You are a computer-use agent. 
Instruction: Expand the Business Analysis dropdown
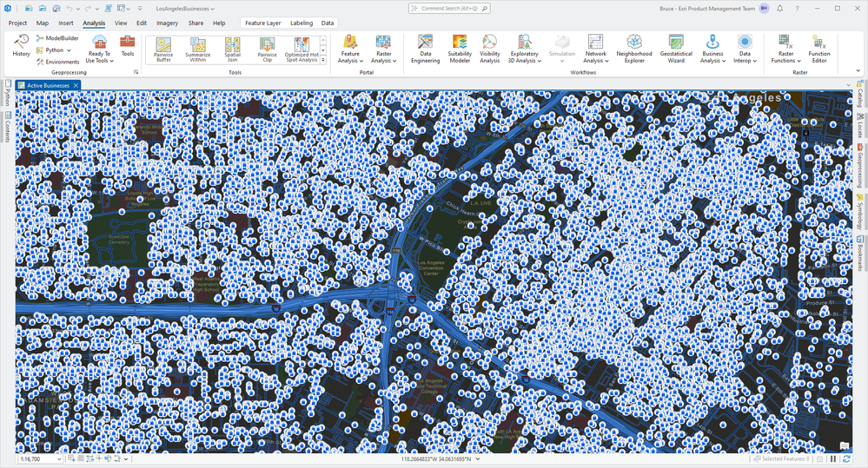712,49
